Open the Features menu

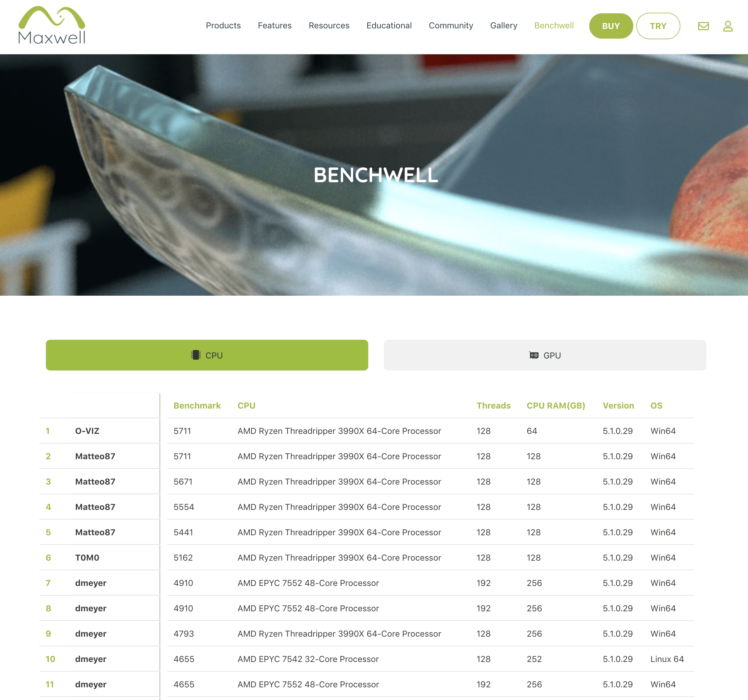tap(275, 26)
